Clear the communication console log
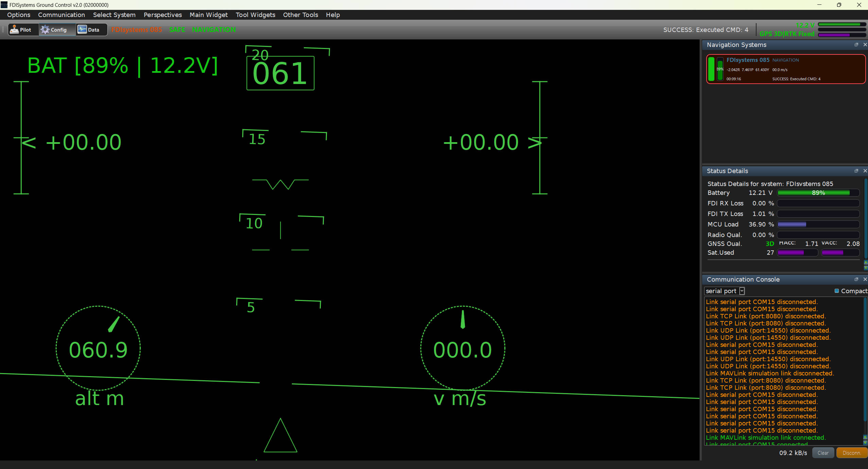 click(x=823, y=453)
